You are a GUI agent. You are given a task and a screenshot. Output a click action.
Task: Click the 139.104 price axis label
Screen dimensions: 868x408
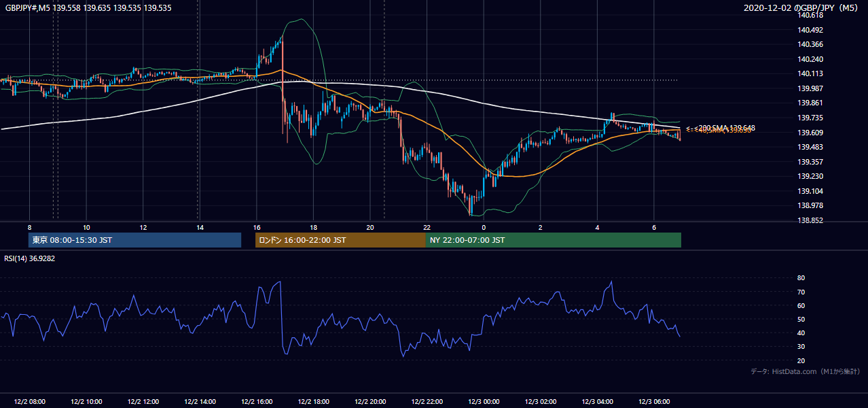pos(810,191)
